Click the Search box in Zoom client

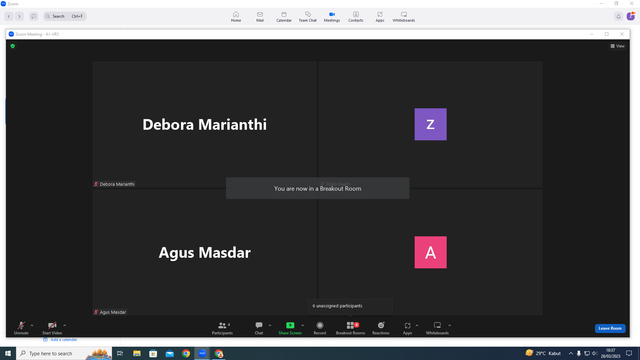pos(65,16)
